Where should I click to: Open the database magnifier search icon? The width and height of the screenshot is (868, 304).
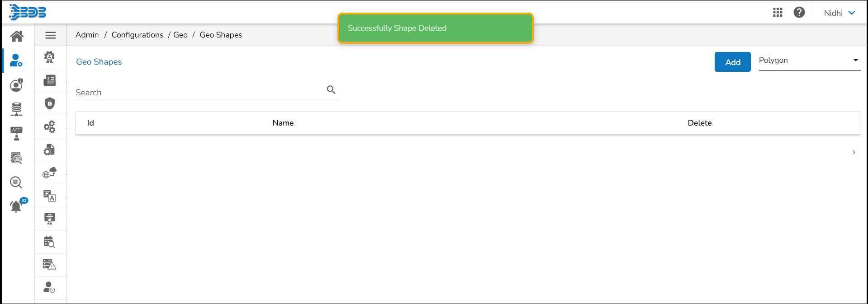(x=16, y=182)
